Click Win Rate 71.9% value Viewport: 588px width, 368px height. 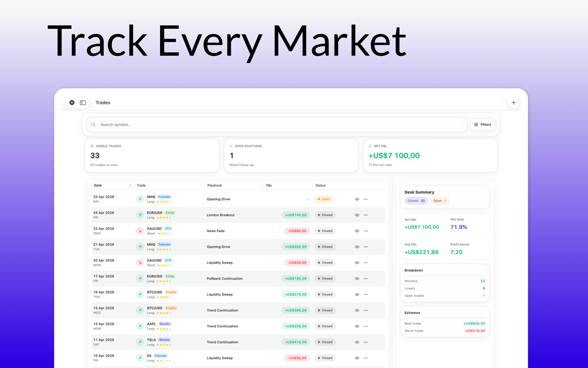tap(459, 227)
